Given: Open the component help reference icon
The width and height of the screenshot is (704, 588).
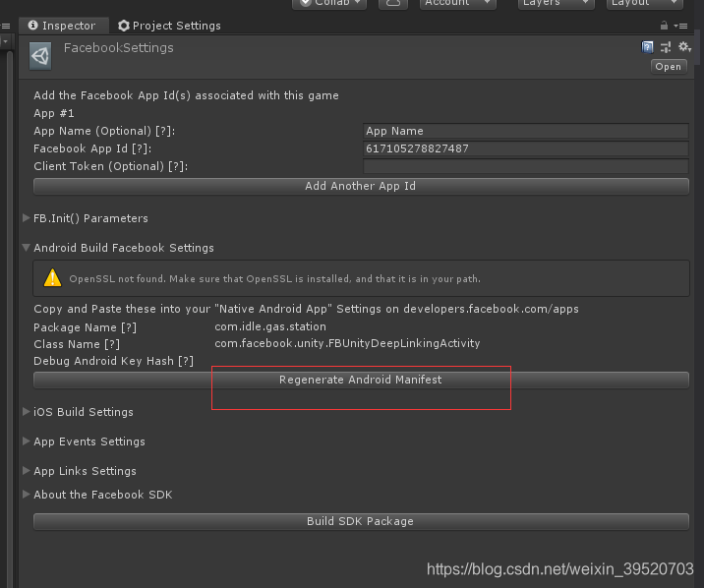Looking at the screenshot, I should click(x=647, y=46).
